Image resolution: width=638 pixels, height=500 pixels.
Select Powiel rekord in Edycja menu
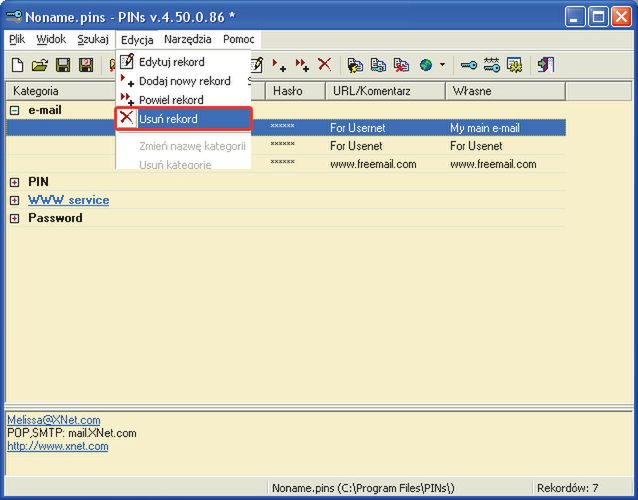[x=184, y=100]
